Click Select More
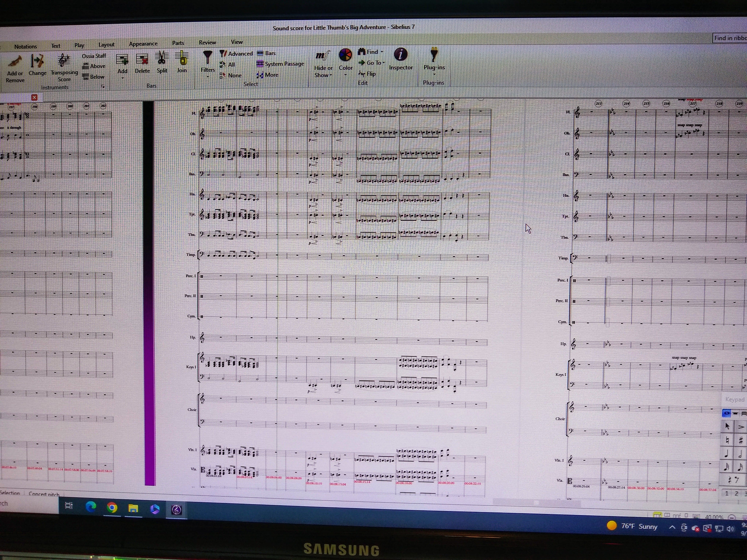The width and height of the screenshot is (747, 560). [x=268, y=75]
